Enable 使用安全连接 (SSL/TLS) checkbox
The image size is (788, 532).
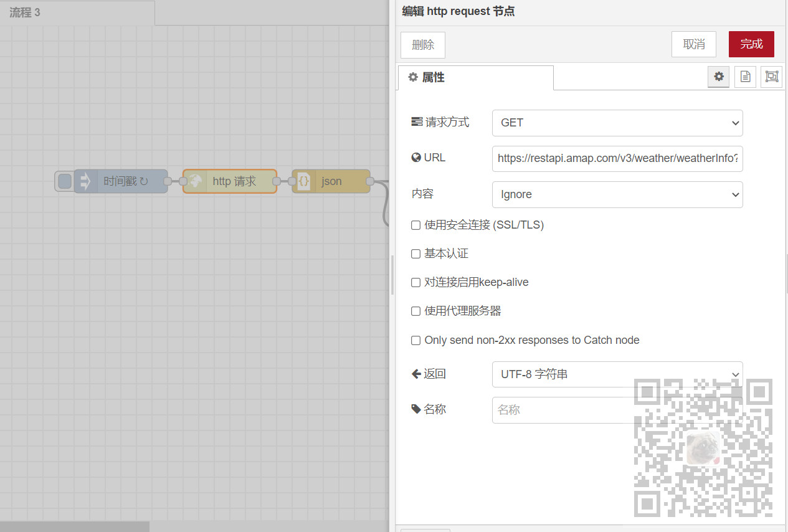point(415,225)
